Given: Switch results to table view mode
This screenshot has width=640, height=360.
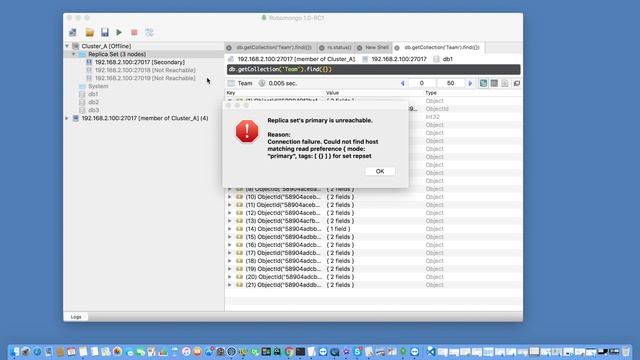Looking at the screenshot, I should point(494,83).
